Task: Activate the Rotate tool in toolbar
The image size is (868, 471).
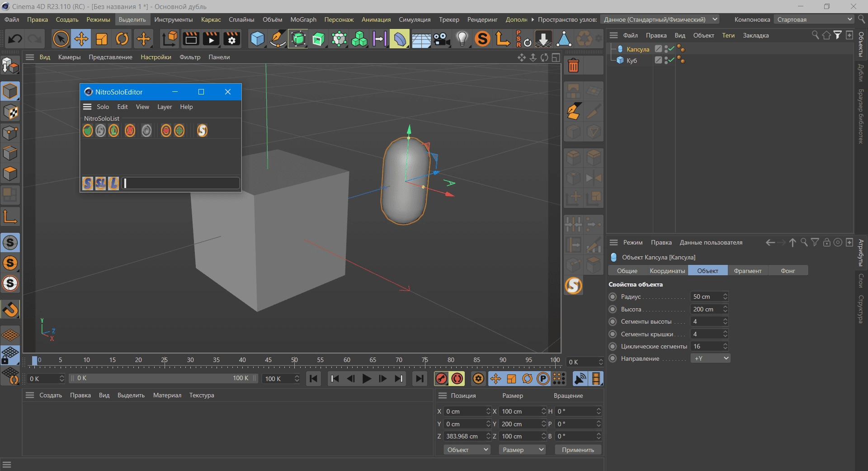Action: point(122,39)
